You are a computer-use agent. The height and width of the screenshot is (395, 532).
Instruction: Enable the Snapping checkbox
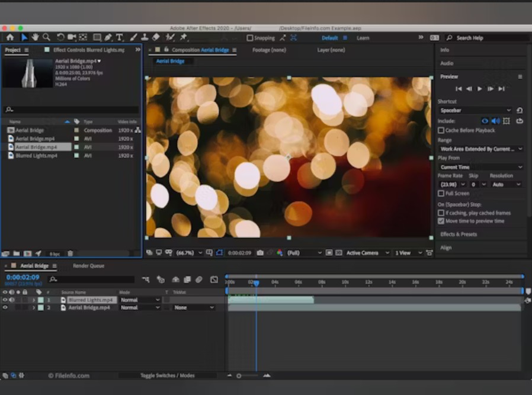point(250,38)
